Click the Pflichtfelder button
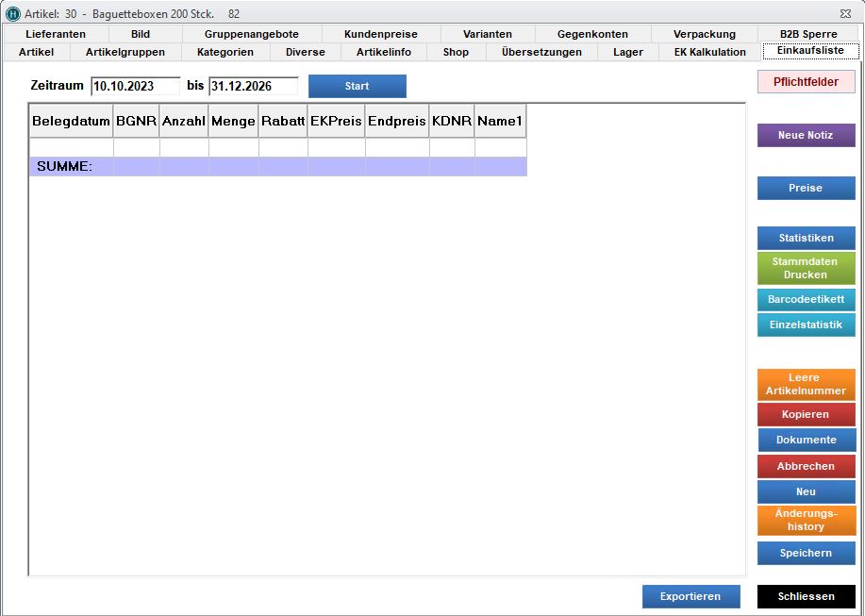 pos(806,82)
